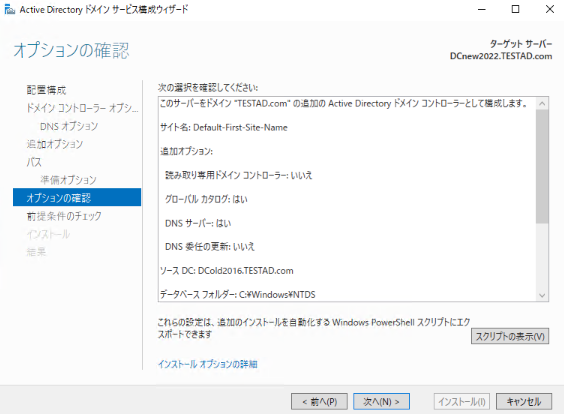Select the highlighted オプションの確認 step

coord(77,197)
